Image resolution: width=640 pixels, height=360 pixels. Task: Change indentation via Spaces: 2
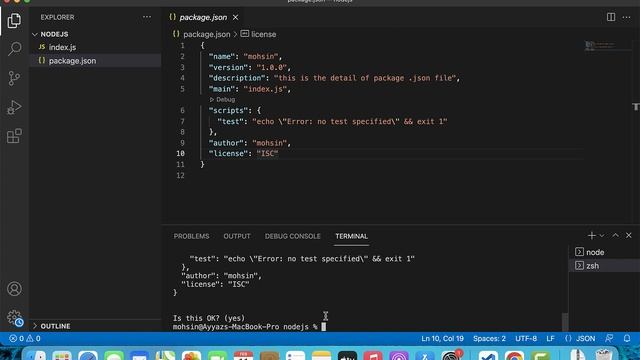(x=489, y=338)
